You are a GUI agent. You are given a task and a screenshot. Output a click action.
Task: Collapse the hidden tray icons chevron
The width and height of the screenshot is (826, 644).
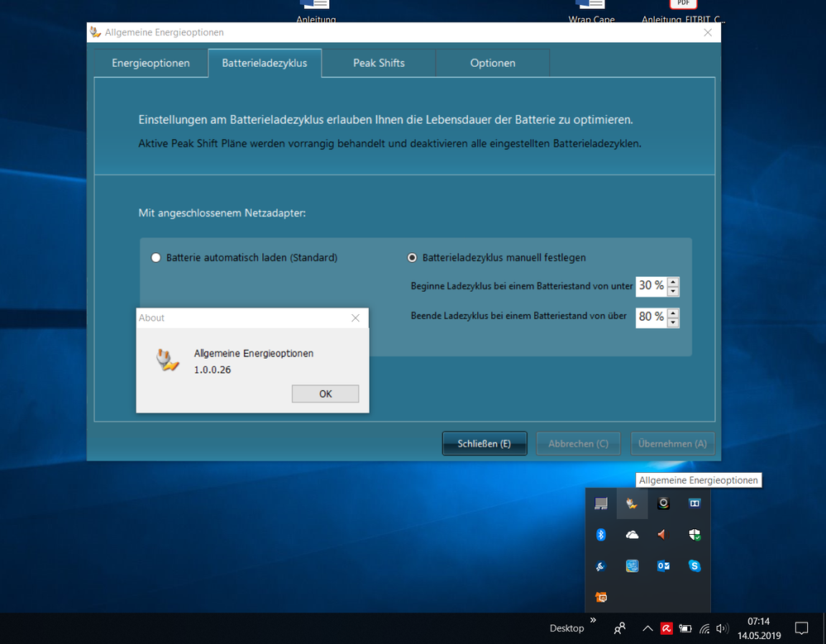pyautogui.click(x=647, y=628)
